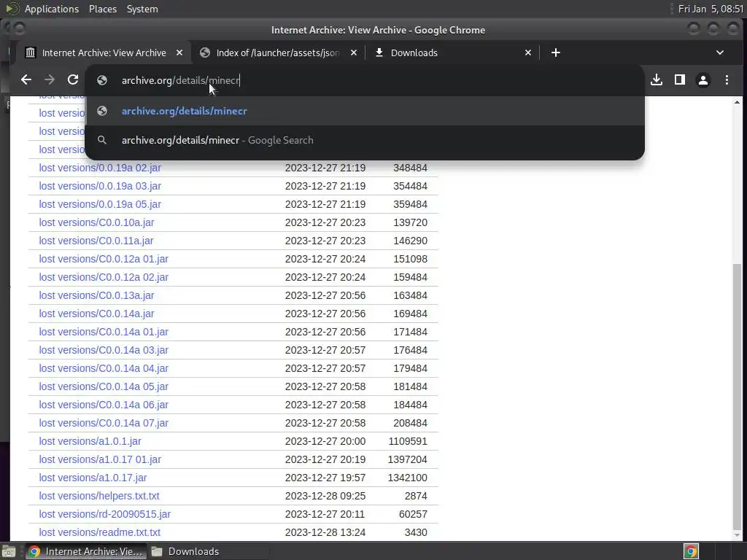Click the date and time clock
Image resolution: width=747 pixels, height=560 pixels.
pos(711,9)
